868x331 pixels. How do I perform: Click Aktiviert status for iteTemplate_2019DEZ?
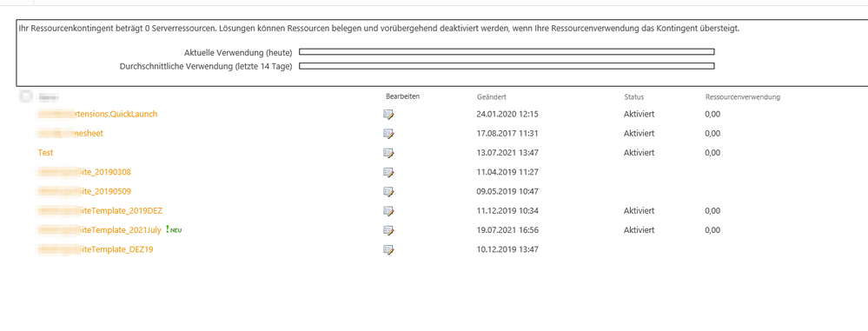pyautogui.click(x=639, y=211)
